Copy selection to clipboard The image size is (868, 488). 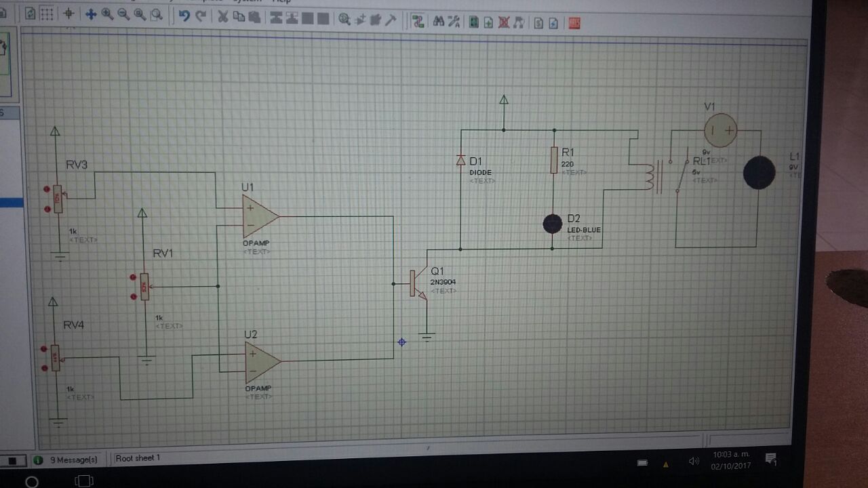[239, 16]
